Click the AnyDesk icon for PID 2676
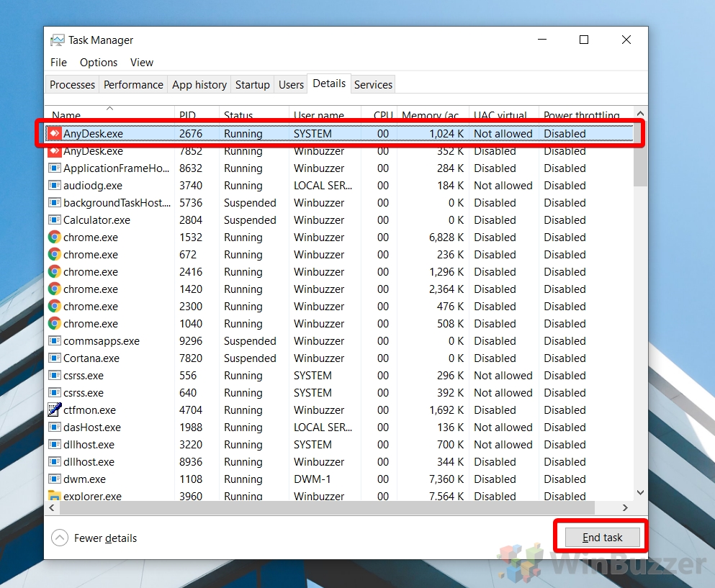The height and width of the screenshot is (588, 715). point(55,134)
